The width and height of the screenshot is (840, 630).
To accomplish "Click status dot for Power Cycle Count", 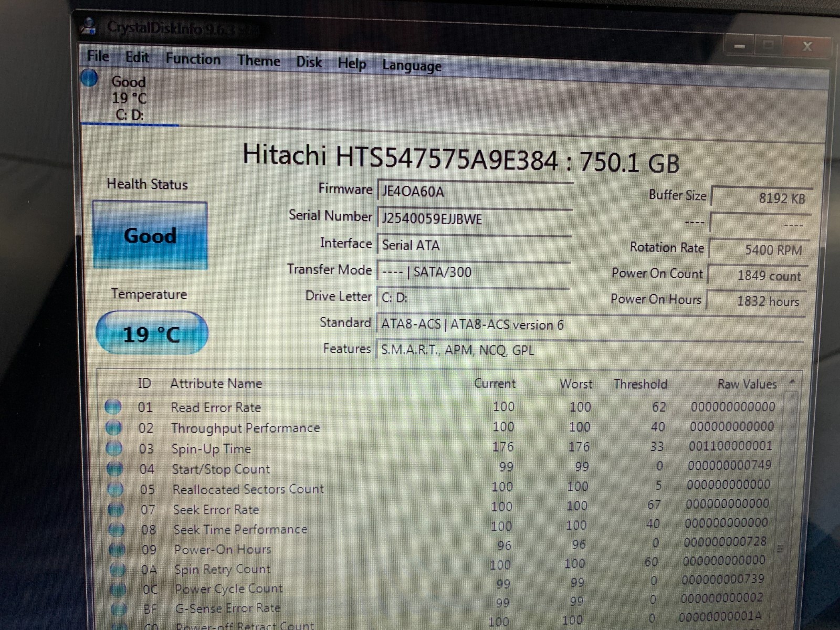I will click(118, 590).
